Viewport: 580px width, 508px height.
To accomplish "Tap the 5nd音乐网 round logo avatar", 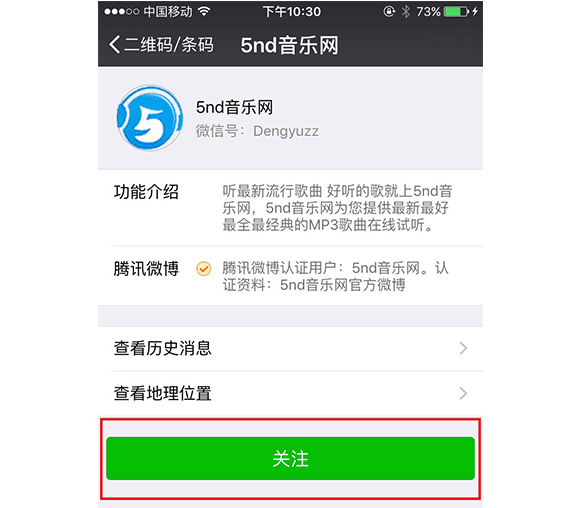I will (149, 118).
